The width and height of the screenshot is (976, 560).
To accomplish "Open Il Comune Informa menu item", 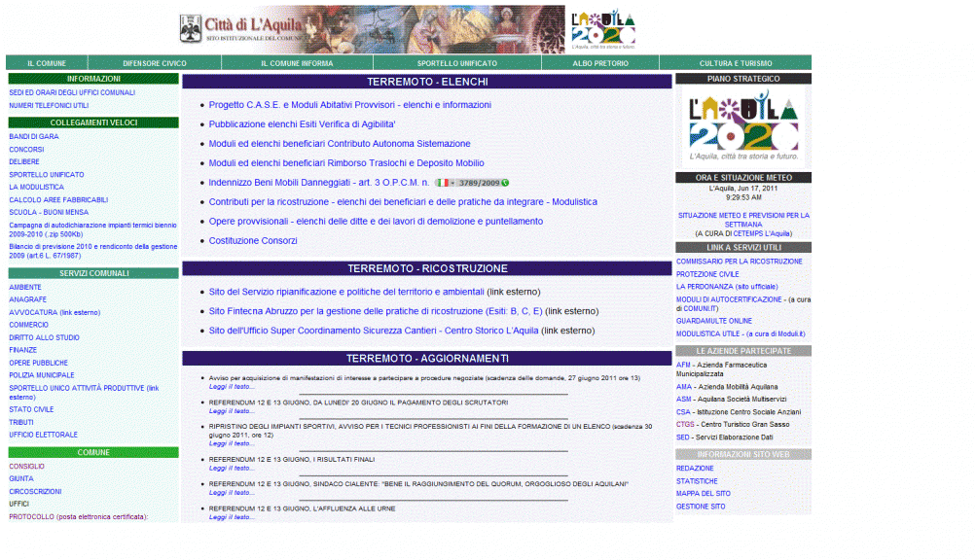I will (297, 63).
